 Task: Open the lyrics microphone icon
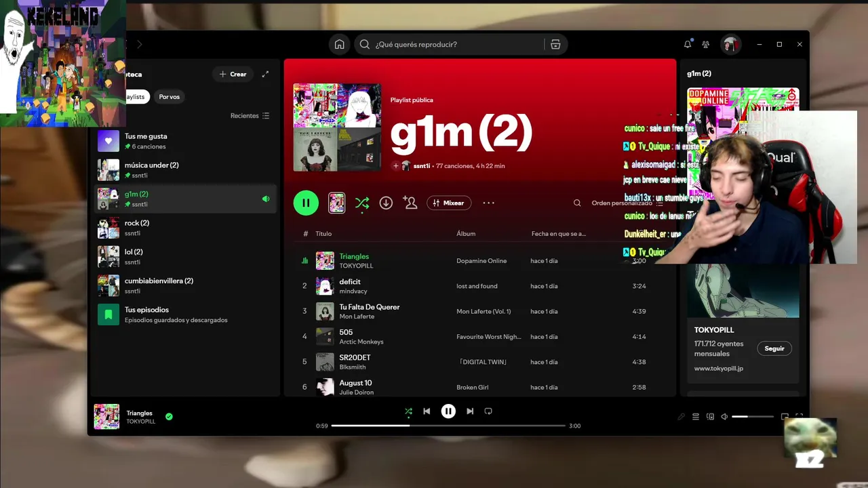[681, 417]
